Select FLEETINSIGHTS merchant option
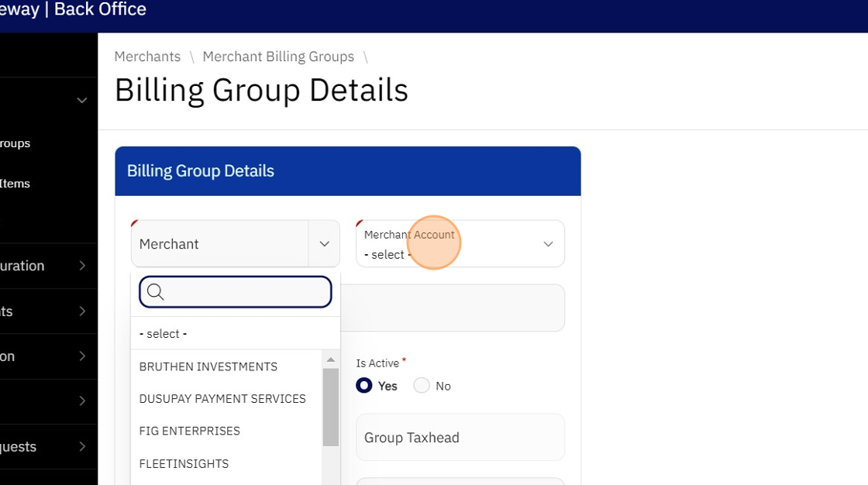 click(x=184, y=464)
